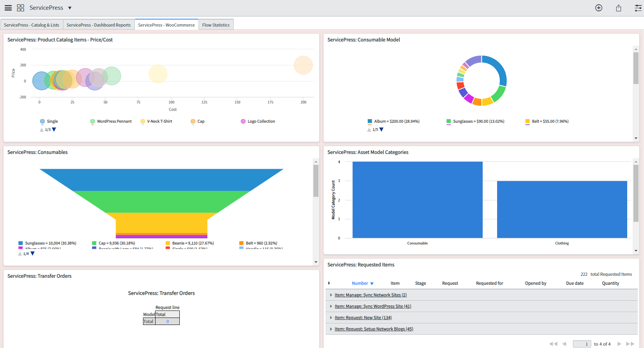
Task: Click scroll-up arrow in Consumable Model widget
Action: 636,49
